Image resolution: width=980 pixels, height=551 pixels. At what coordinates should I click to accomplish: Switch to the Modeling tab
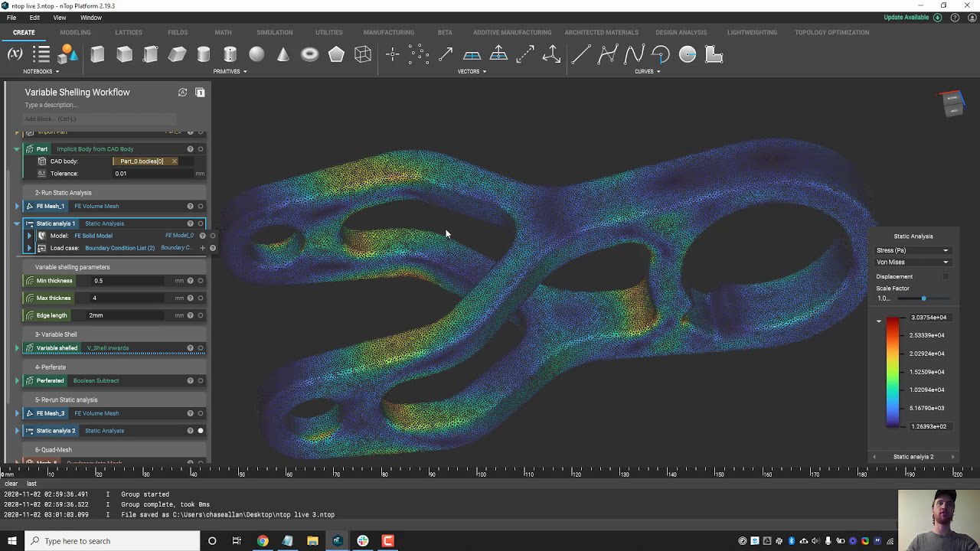[75, 32]
